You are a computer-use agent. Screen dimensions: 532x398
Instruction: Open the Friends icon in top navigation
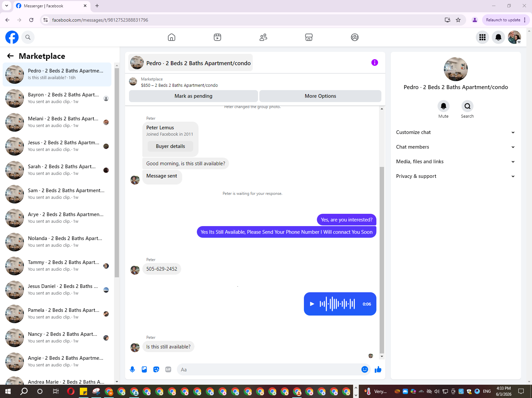coord(263,37)
